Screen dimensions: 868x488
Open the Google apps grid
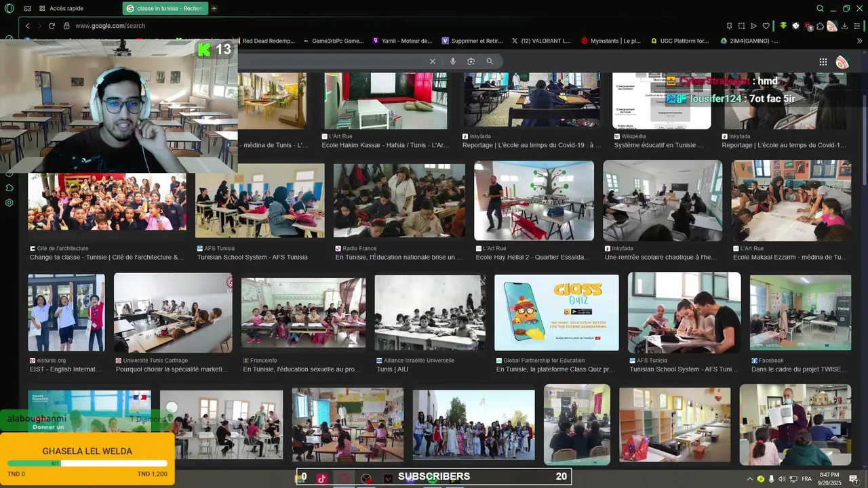point(823,62)
